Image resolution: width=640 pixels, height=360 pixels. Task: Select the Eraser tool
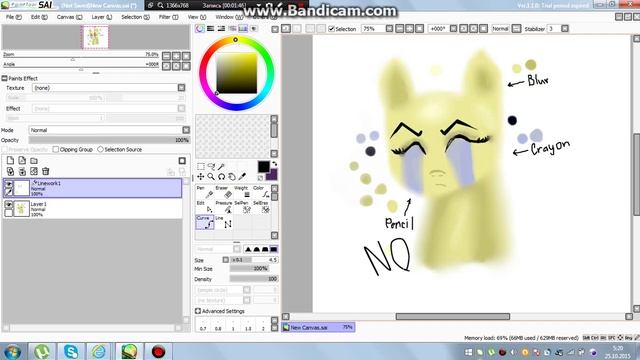pos(223,192)
